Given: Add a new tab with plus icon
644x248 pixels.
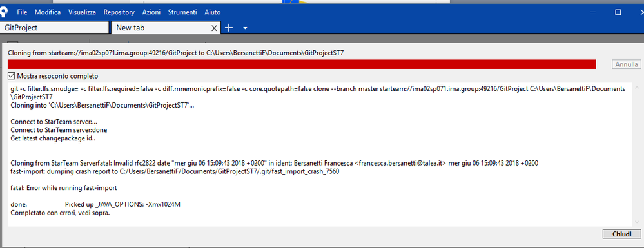Looking at the screenshot, I should [x=229, y=28].
